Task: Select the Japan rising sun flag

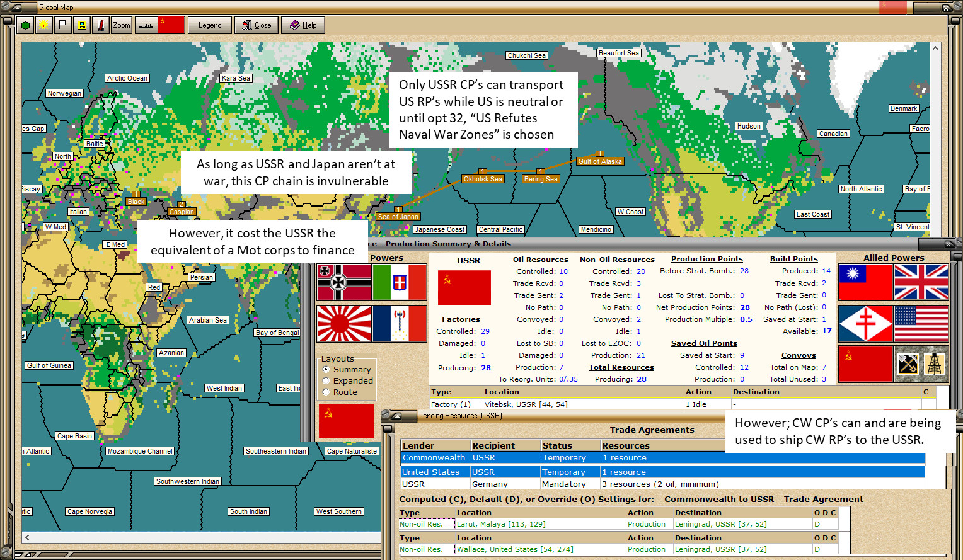Action: coord(343,324)
